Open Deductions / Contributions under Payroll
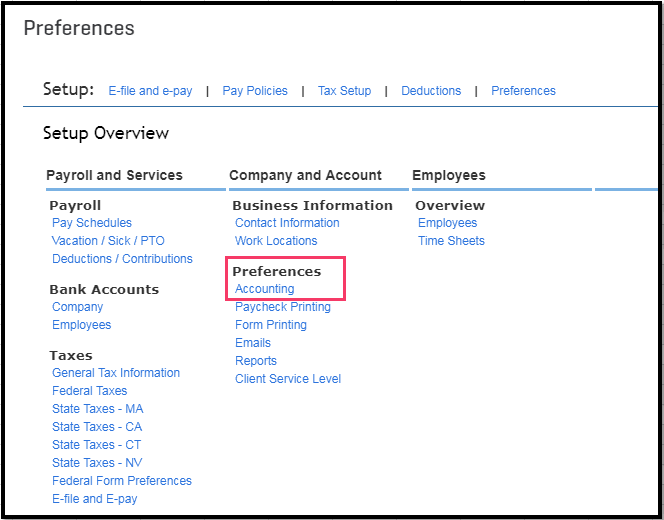 point(122,259)
